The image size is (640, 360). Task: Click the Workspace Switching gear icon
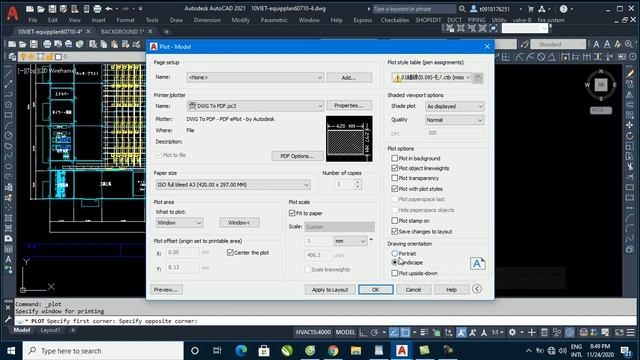pyautogui.click(x=512, y=332)
